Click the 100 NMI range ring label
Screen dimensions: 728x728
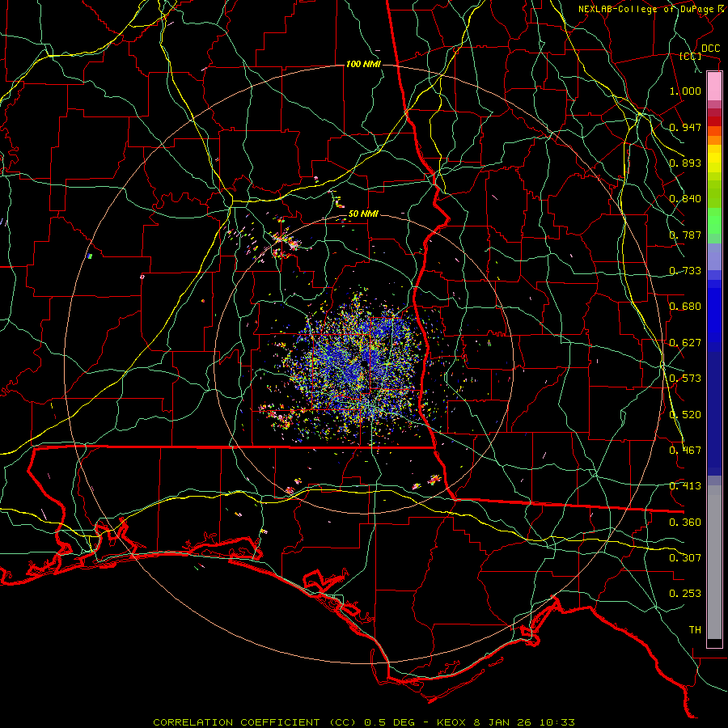click(x=363, y=64)
